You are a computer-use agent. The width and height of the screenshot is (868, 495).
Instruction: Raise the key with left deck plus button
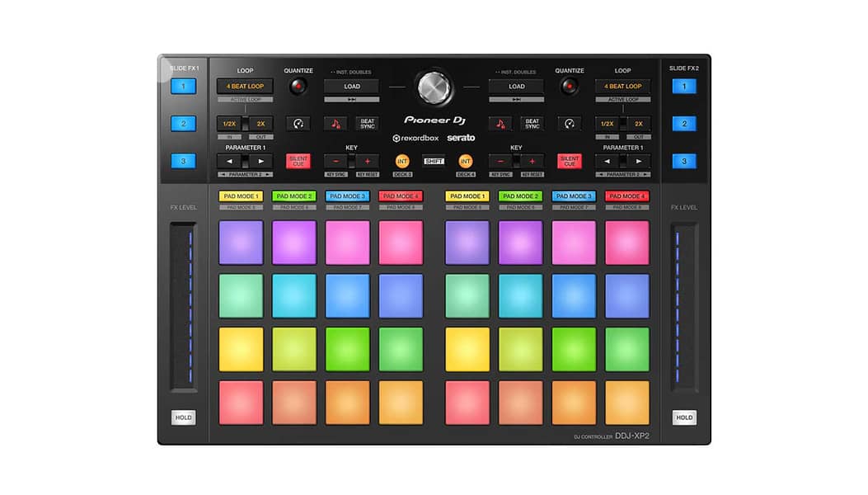click(367, 162)
